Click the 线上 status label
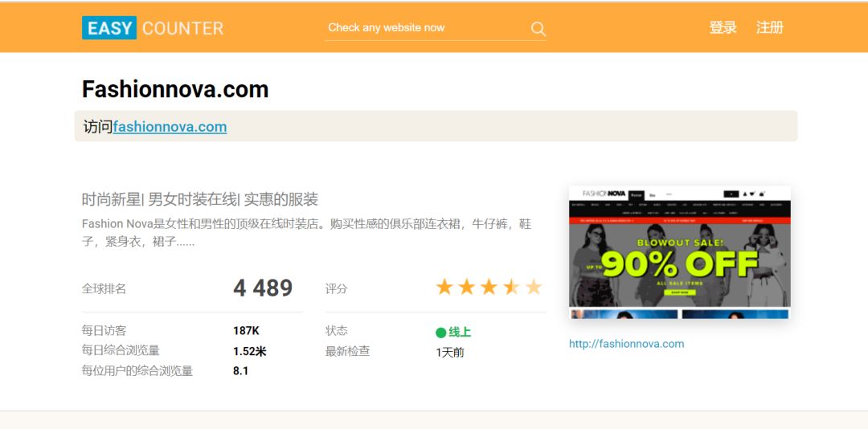The width and height of the screenshot is (868, 429). point(460,333)
